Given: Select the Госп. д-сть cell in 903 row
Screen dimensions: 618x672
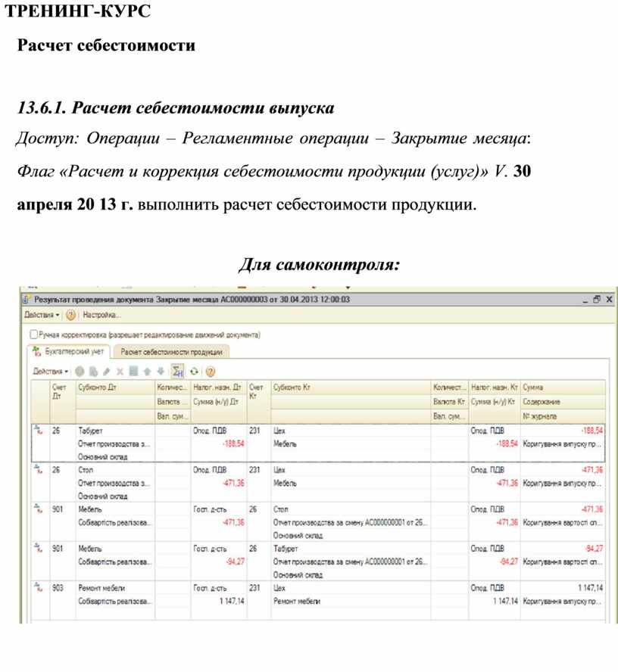Looking at the screenshot, I should point(219,588).
